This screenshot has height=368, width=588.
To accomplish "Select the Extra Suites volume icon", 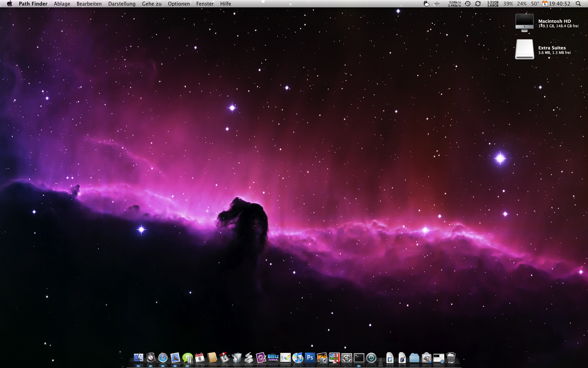I will 524,49.
